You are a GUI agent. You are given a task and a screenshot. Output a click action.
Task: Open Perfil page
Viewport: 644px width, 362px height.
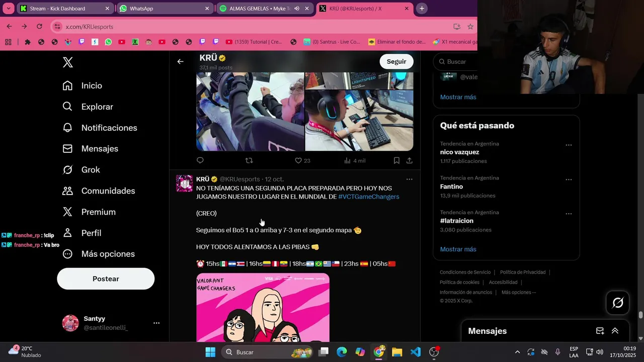82,233
